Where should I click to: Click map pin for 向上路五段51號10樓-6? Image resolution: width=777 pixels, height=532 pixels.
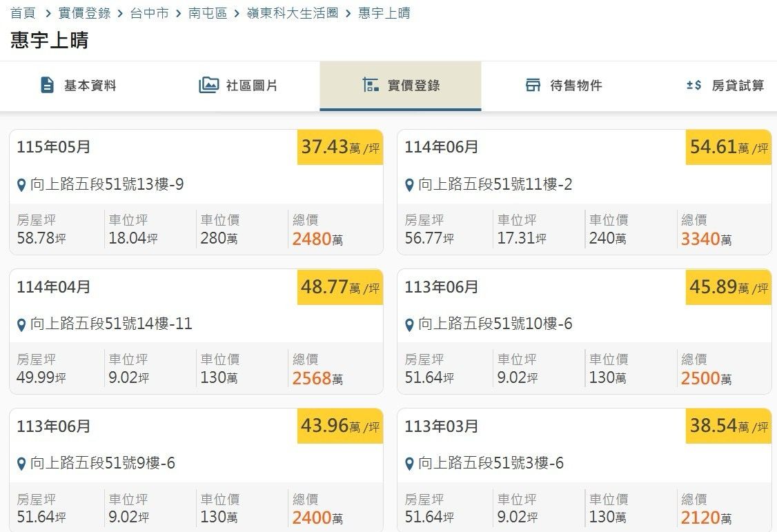[x=409, y=325]
